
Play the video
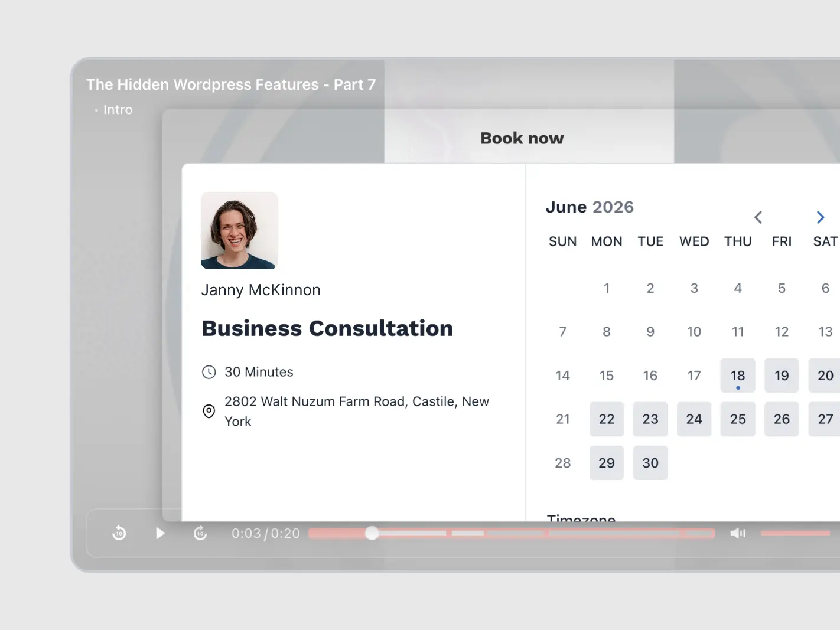(x=160, y=533)
